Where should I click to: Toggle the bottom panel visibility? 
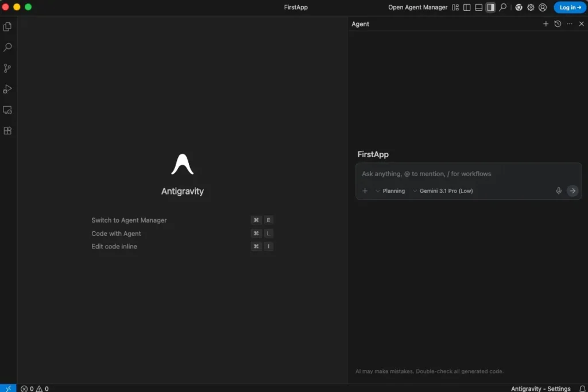pos(478,7)
